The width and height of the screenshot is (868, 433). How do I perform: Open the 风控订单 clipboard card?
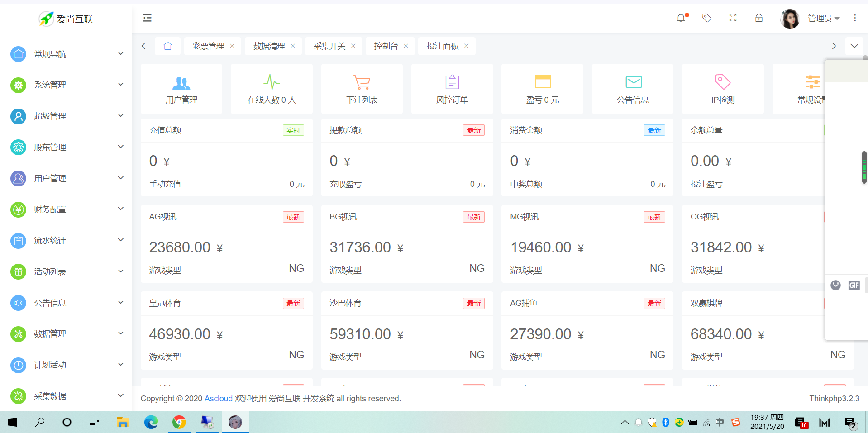pyautogui.click(x=452, y=89)
